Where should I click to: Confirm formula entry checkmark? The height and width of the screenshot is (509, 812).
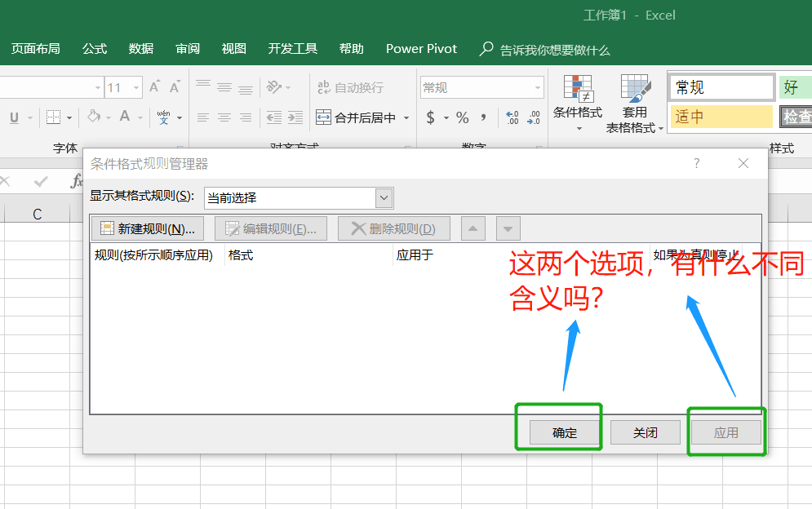[40, 181]
